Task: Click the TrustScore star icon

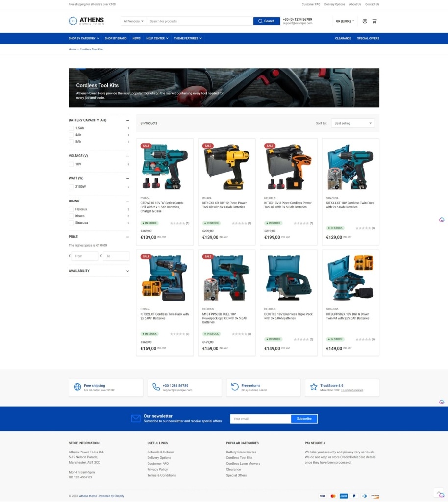Action: tap(314, 387)
